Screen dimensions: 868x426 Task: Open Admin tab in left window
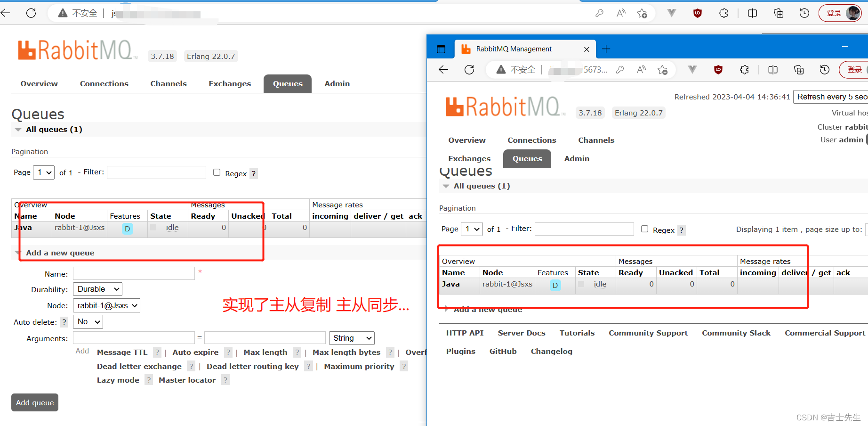(x=337, y=83)
